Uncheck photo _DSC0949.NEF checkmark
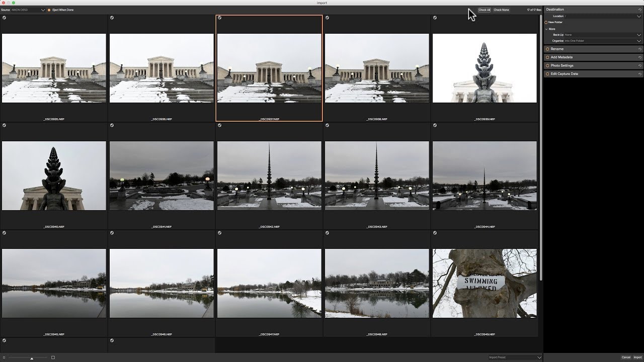Viewport: 644px width, 362px height. 435,233
